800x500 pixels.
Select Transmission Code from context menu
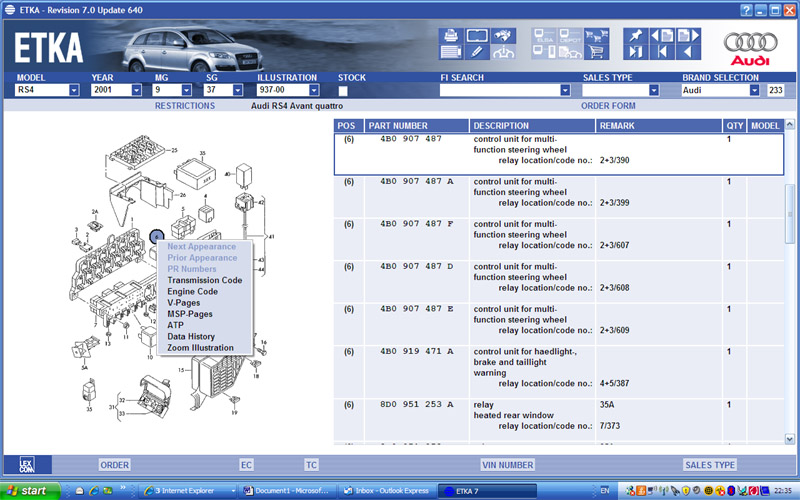pos(205,280)
